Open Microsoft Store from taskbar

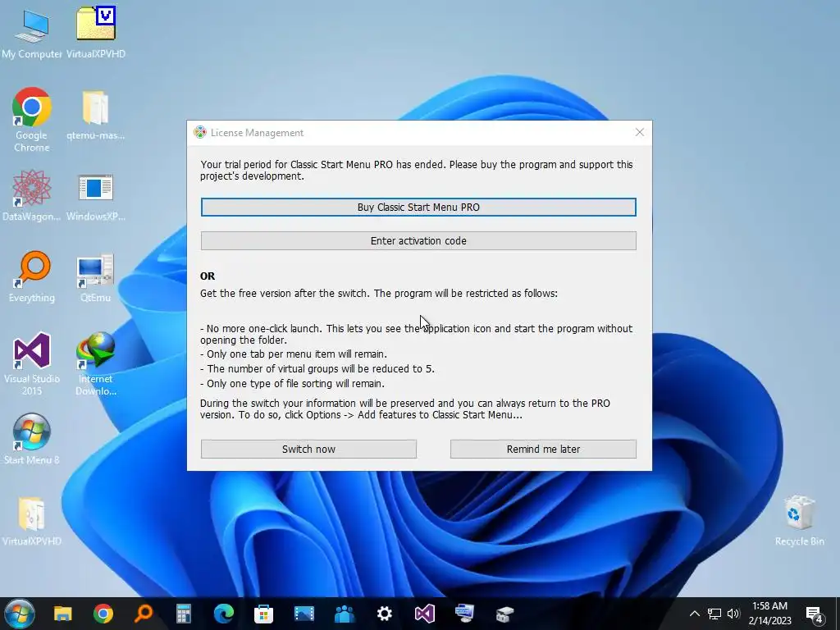click(x=263, y=614)
